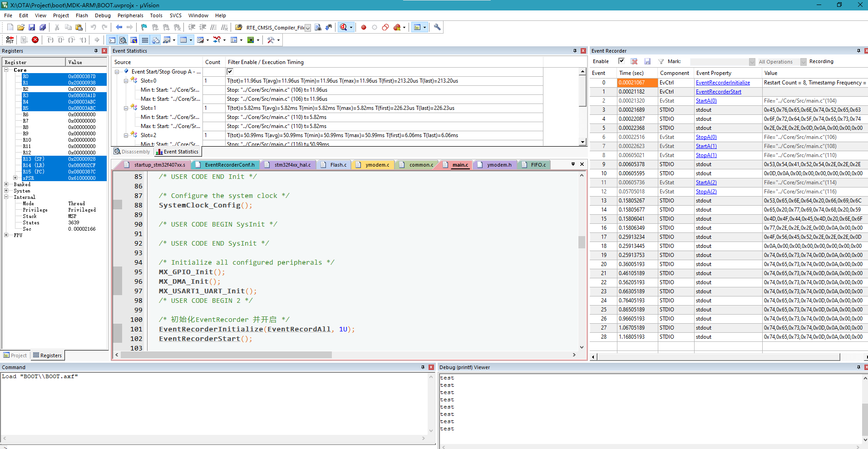Clear Event Recorder records icon
This screenshot has height=449, width=868.
[x=634, y=61]
